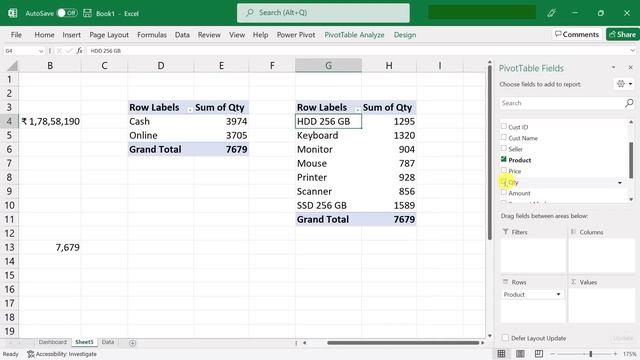Viewport: 640px width, 360px height.
Task: Click the Cancel icon in the formula bar
Action: [x=59, y=51]
